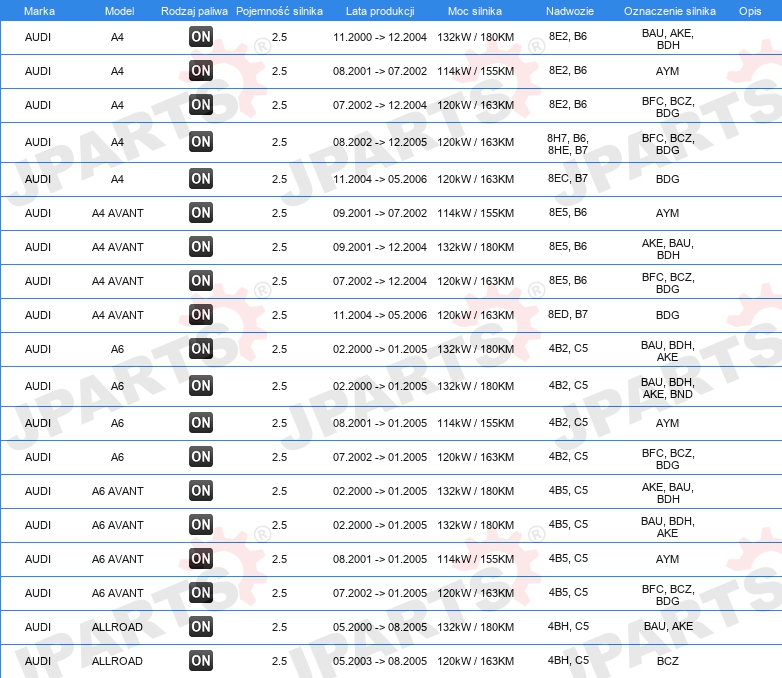Screen dimensions: 782x678
Task: Click the Pojemność silnika column header
Action: click(x=279, y=11)
